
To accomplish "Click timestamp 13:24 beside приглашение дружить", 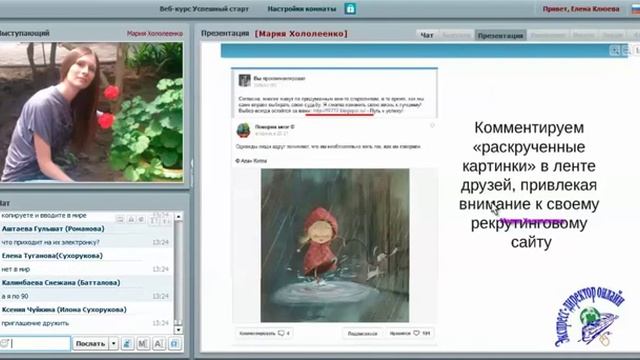I will coord(160,323).
